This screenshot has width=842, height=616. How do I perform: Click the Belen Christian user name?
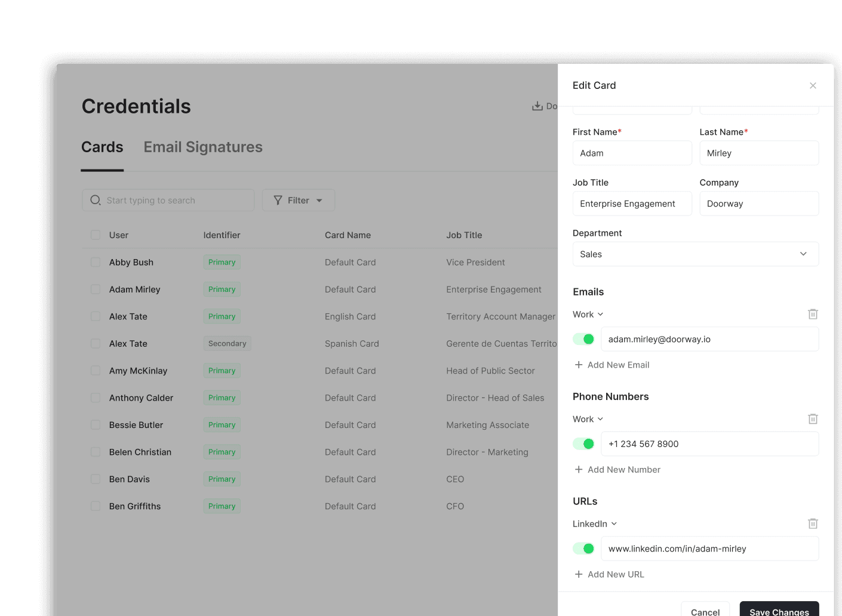pos(140,452)
